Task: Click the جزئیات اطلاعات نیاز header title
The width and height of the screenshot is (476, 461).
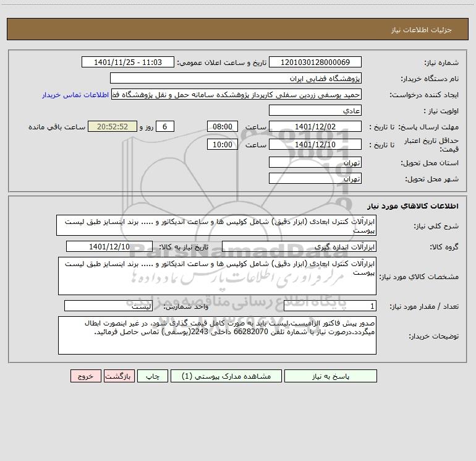Action: coord(422,30)
